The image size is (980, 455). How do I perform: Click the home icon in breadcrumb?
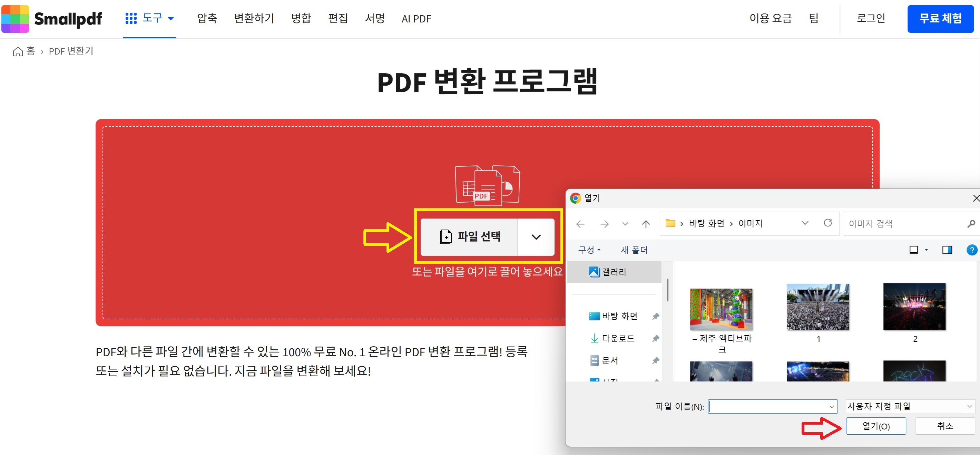(x=18, y=51)
